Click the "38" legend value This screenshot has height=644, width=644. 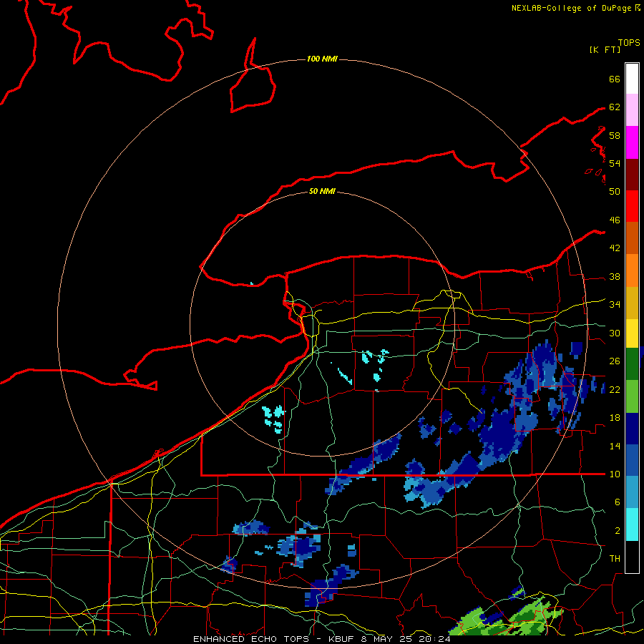615,277
